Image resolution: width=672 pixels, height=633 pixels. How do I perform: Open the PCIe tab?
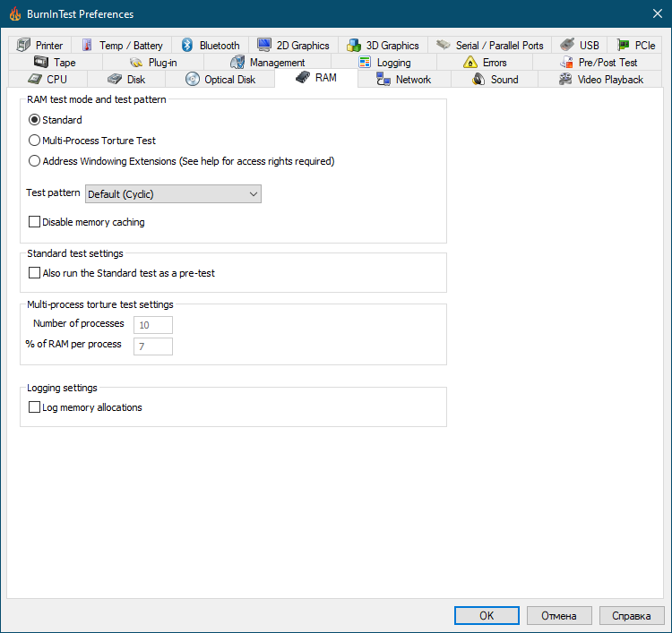coord(635,45)
